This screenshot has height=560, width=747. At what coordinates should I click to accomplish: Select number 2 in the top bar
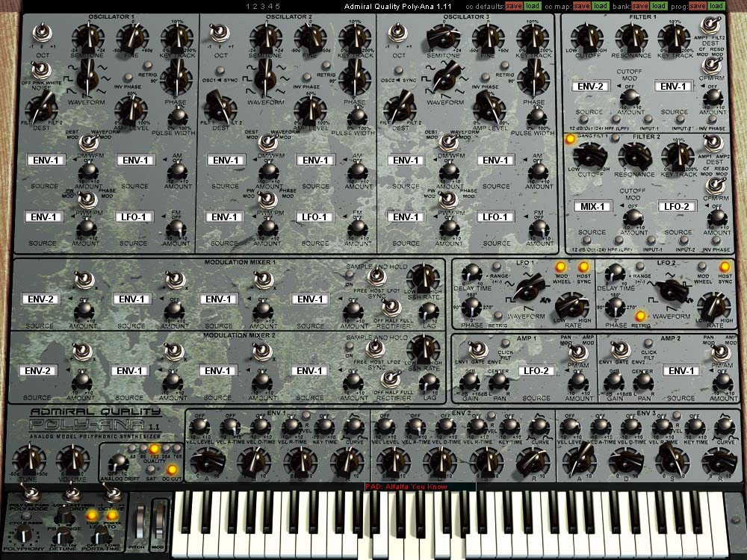click(255, 6)
